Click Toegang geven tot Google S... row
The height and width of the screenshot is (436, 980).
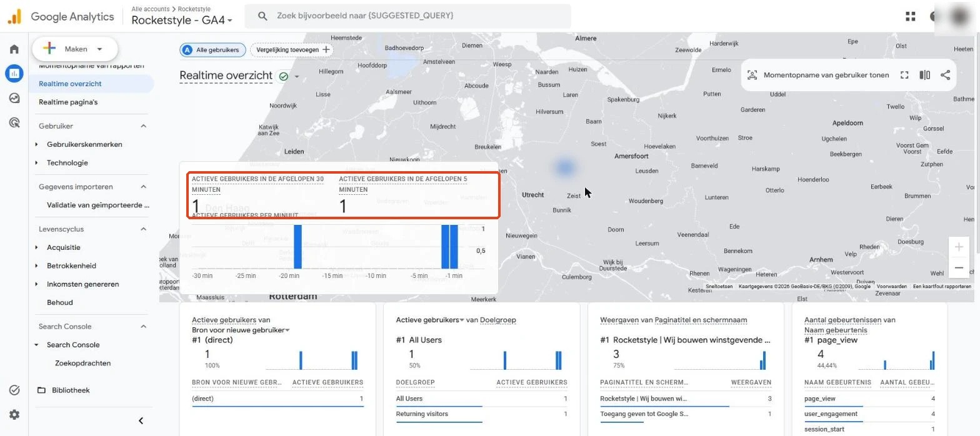point(686,414)
